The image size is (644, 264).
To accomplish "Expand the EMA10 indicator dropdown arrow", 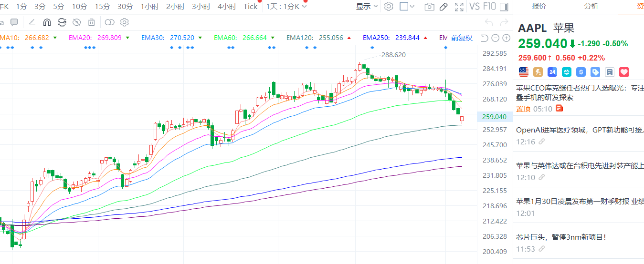I will pyautogui.click(x=55, y=38).
